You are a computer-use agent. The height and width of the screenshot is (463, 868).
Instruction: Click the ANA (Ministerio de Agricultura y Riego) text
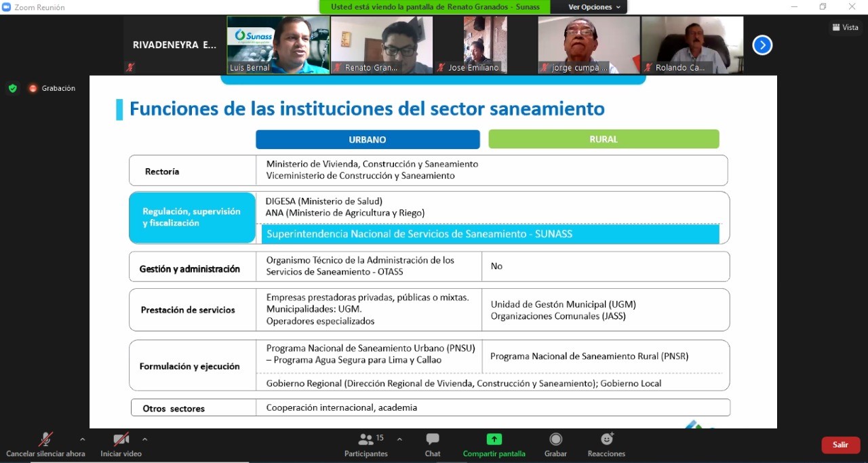coord(345,213)
